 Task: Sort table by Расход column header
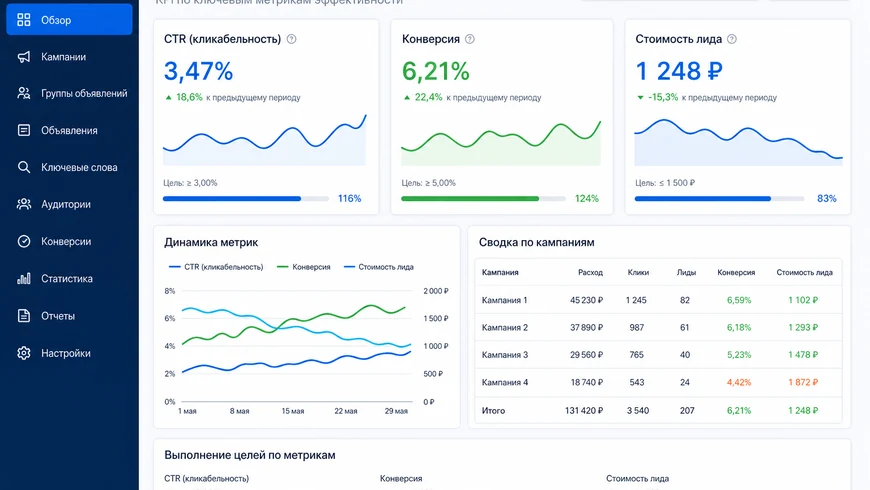(x=590, y=272)
